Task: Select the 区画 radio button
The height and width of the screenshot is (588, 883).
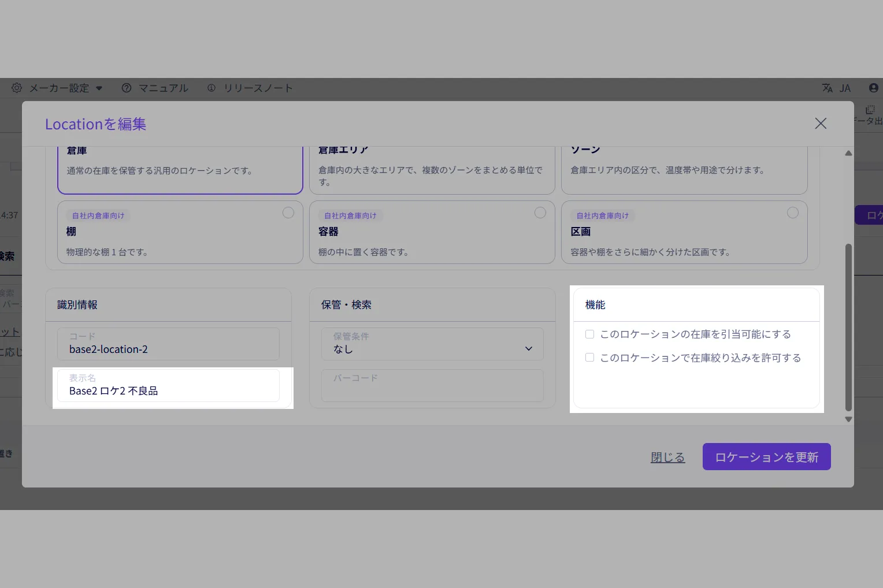Action: [793, 213]
